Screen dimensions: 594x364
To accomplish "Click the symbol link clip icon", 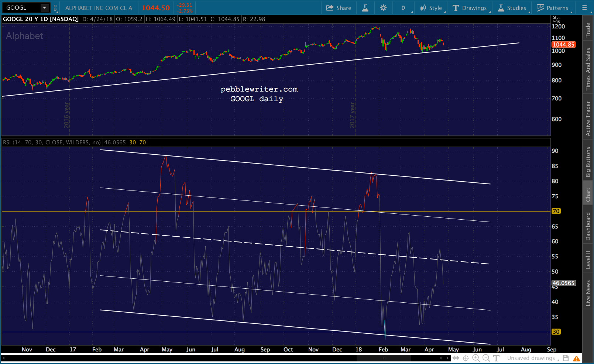I will pyautogui.click(x=55, y=8).
